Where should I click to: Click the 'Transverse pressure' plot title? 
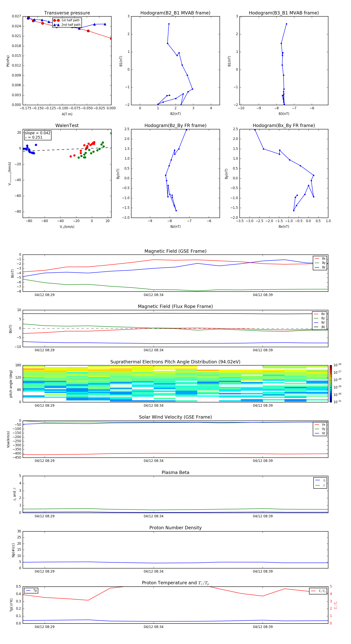[67, 13]
